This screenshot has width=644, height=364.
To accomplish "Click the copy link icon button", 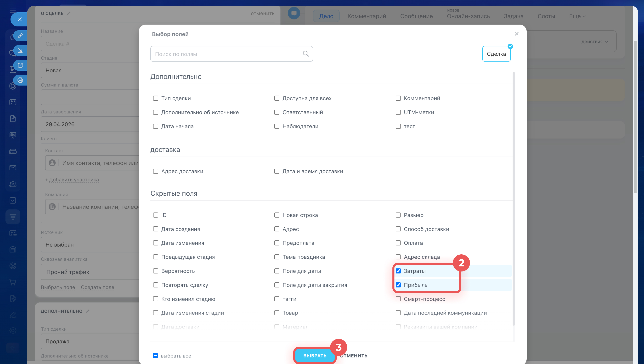I will point(20,36).
